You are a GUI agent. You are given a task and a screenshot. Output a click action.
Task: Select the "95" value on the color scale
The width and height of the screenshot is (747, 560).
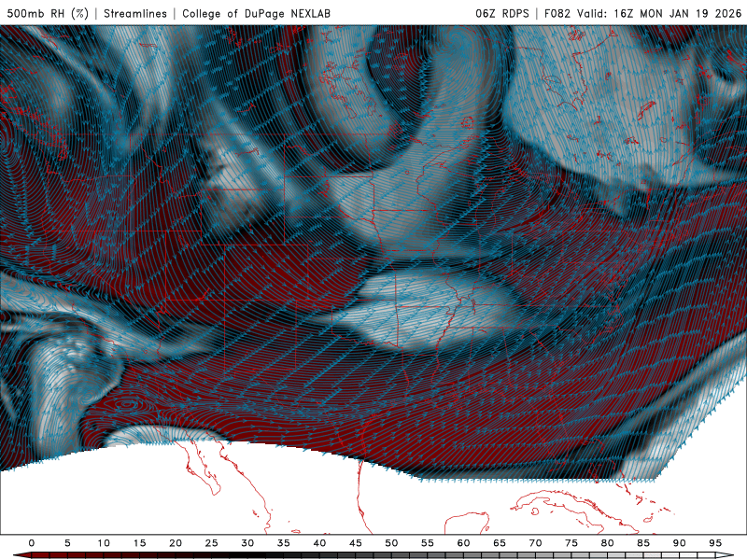click(x=715, y=543)
